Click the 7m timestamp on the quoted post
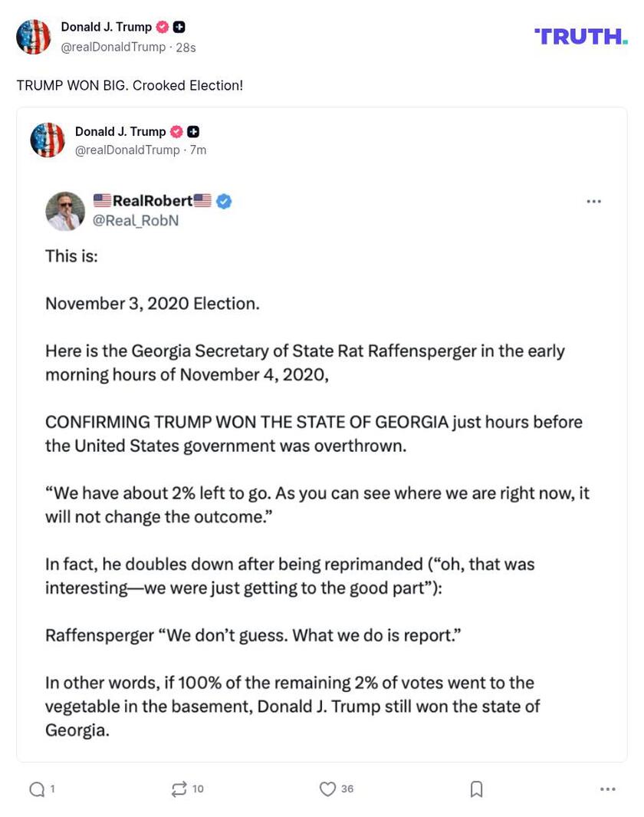The image size is (644, 817). (199, 150)
